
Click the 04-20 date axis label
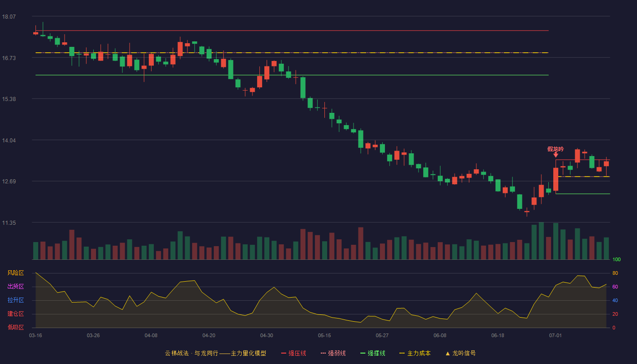[x=209, y=335]
